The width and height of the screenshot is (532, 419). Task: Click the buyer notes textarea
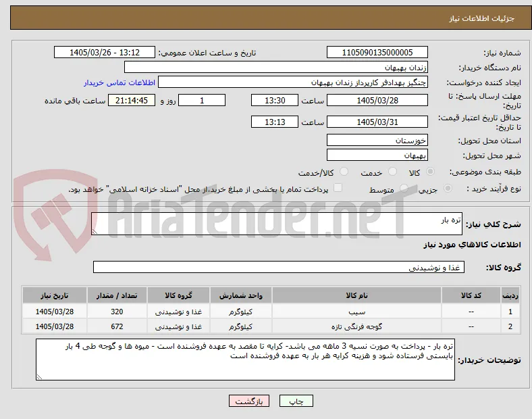pos(245,360)
